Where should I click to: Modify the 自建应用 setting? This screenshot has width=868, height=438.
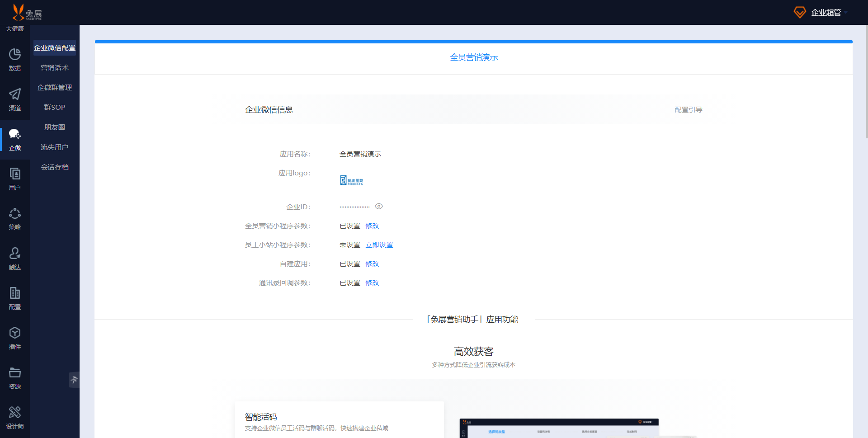pos(372,264)
